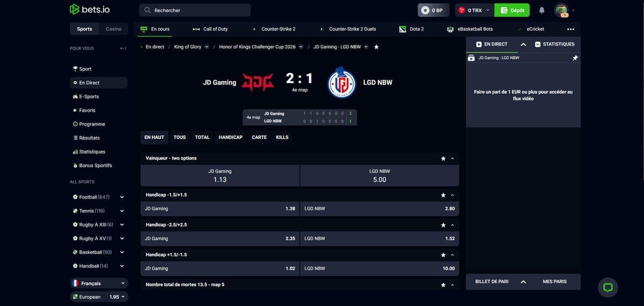Open the Français language dropdown
This screenshot has width=644, height=306.
(99, 283)
